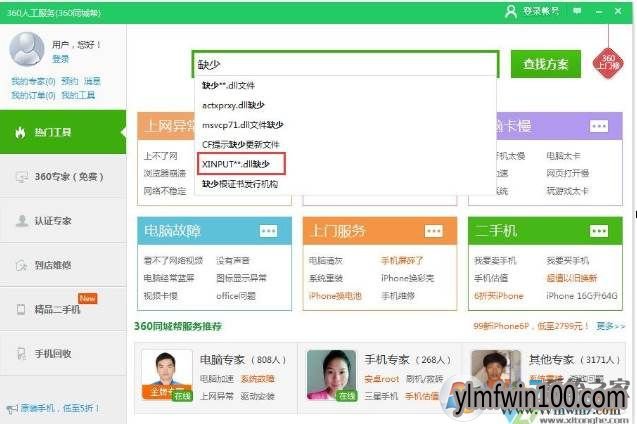Open more options in 上门服务 card
Screen dimensions: 637x424
click(x=434, y=231)
